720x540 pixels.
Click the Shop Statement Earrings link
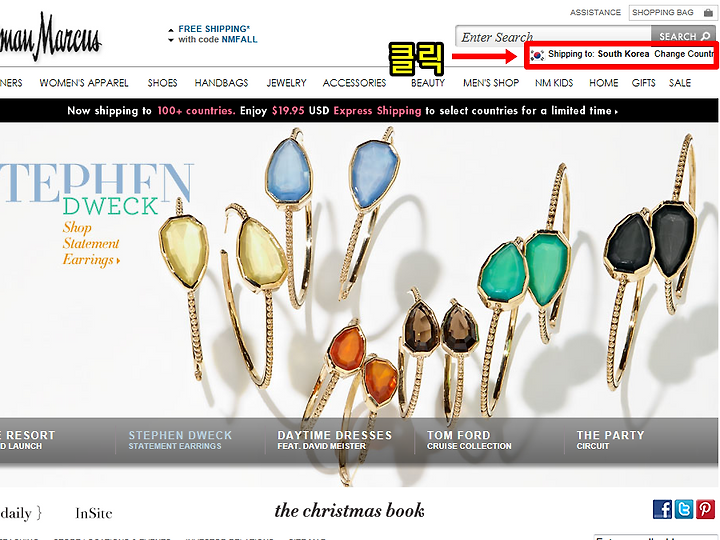coord(91,244)
